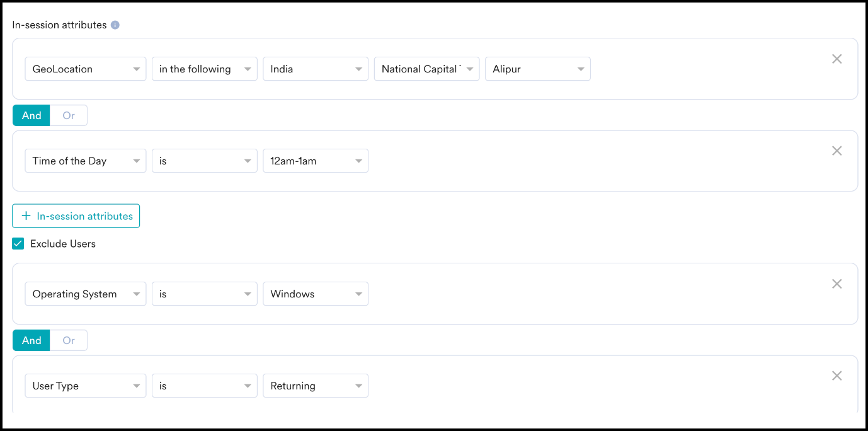The image size is (868, 431).
Task: Delete the Operating System exclusion row
Action: coord(837,284)
